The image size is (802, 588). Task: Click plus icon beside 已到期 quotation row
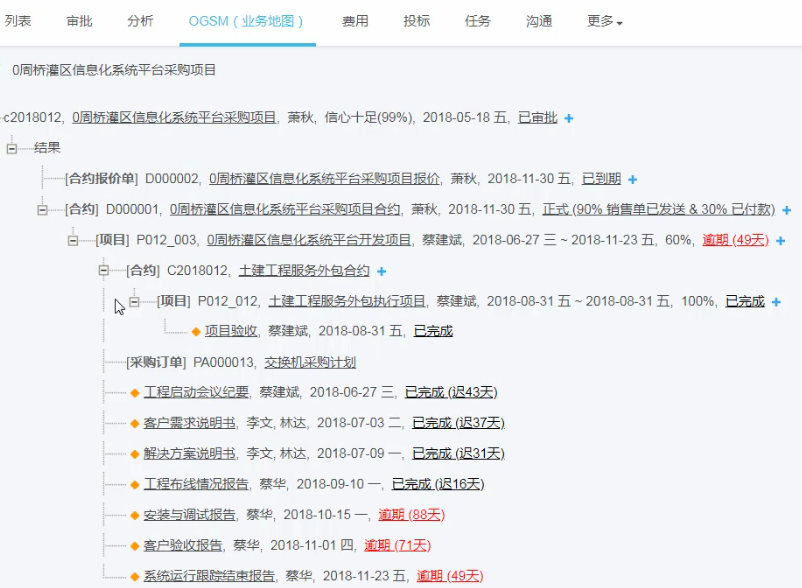tap(632, 180)
